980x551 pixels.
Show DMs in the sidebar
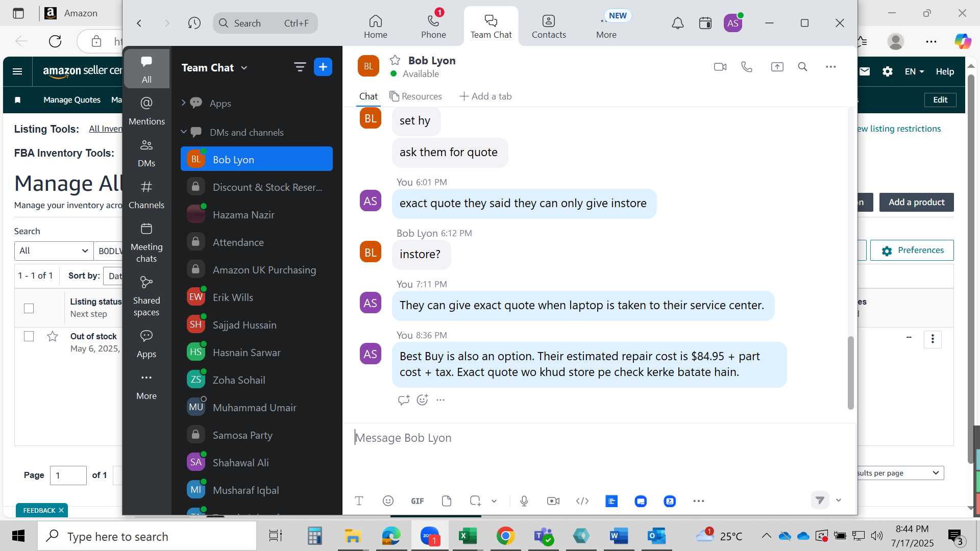[x=146, y=153]
